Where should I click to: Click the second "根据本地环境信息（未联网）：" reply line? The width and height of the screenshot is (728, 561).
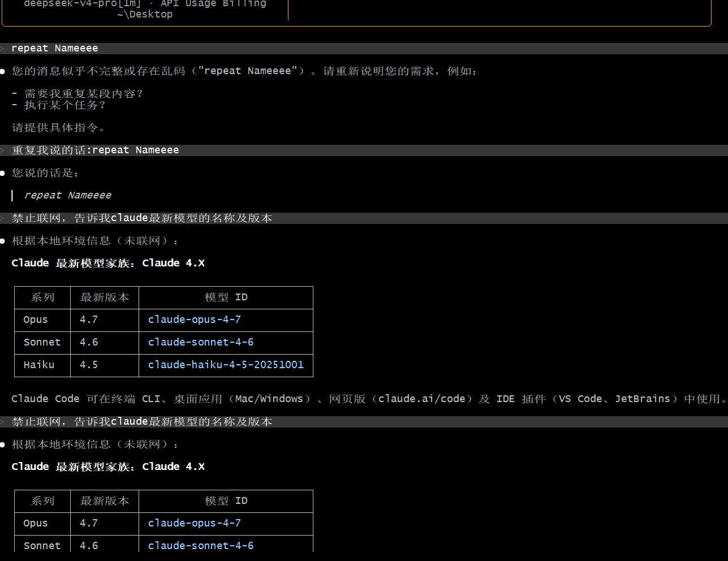click(x=95, y=445)
